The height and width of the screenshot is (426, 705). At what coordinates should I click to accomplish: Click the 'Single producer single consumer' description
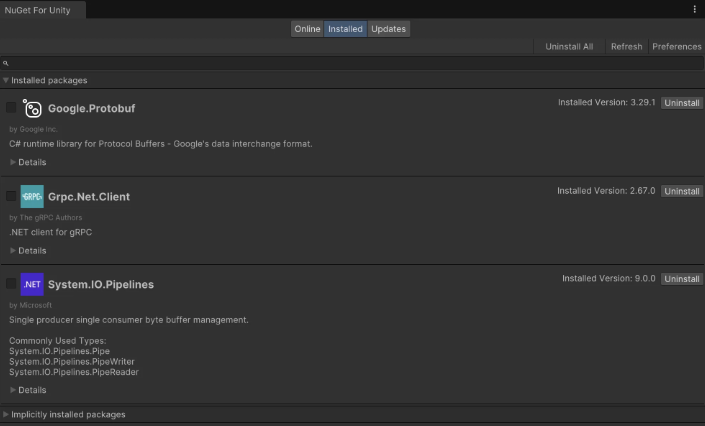[129, 320]
